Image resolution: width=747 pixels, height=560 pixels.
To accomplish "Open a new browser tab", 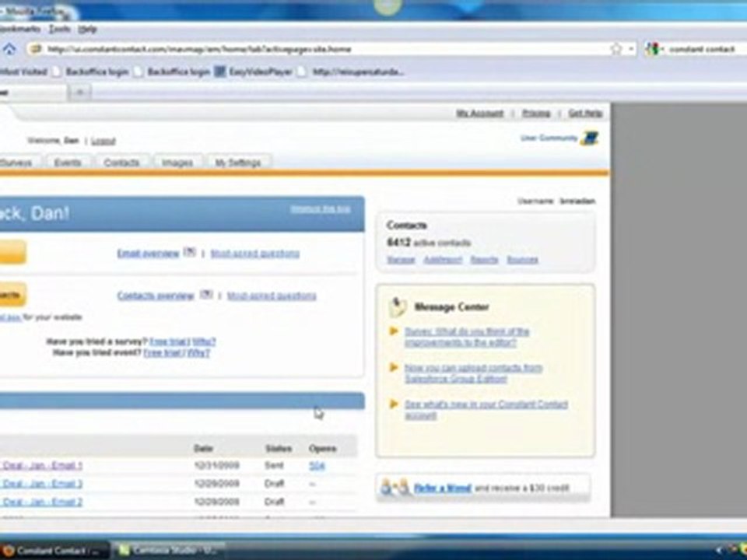I will click(x=80, y=93).
